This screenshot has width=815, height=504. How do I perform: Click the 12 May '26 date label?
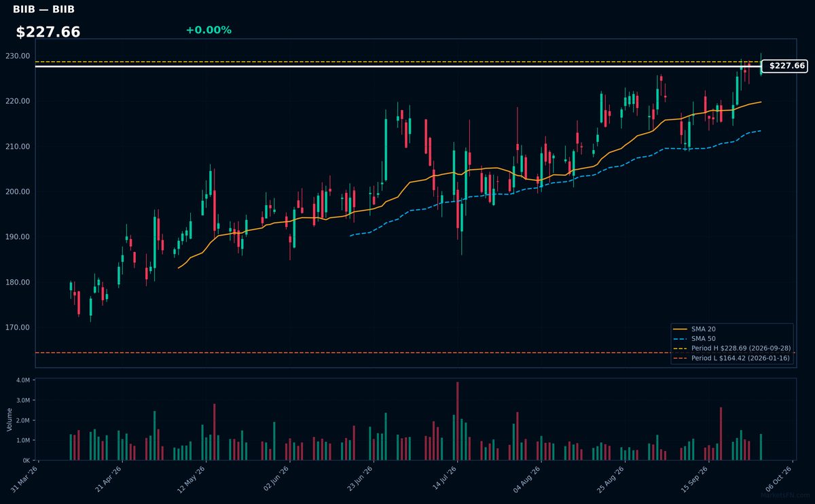[192, 480]
